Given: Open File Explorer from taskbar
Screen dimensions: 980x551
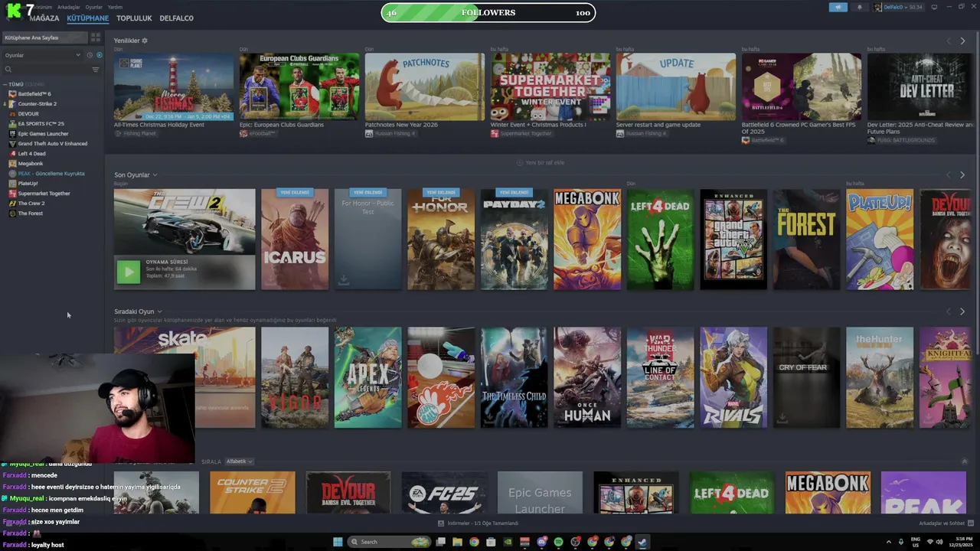Looking at the screenshot, I should click(x=457, y=542).
